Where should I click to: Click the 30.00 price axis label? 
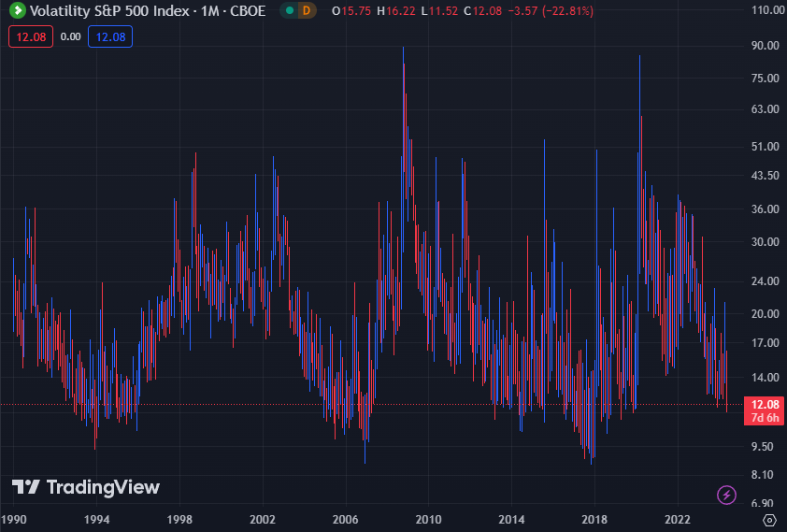pyautogui.click(x=765, y=241)
